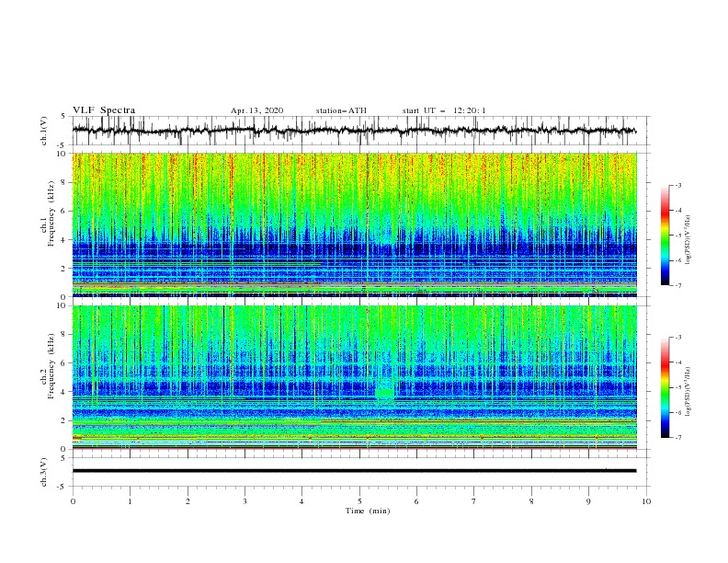Click inside the ch.1 spectrogram panel
Screen dimensions: 728x563
point(354,224)
